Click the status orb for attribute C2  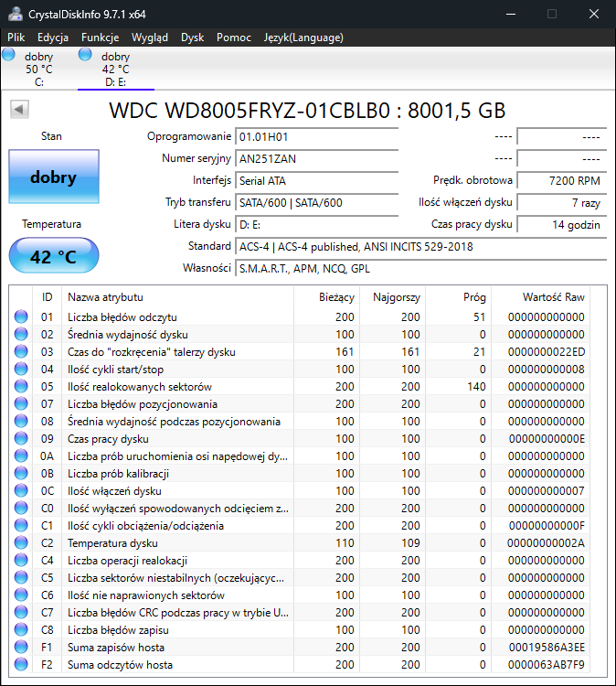click(x=21, y=543)
